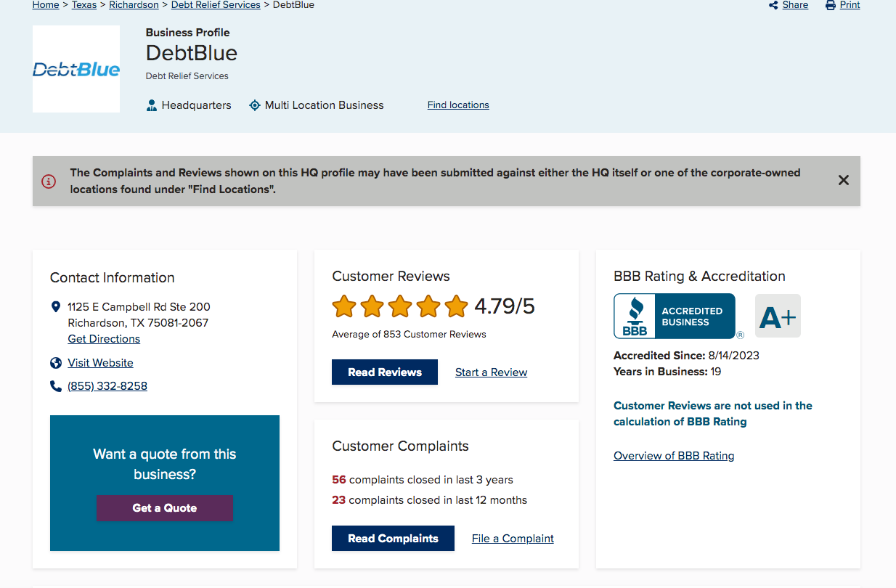Click Start a Review link
This screenshot has width=896, height=588.
491,372
